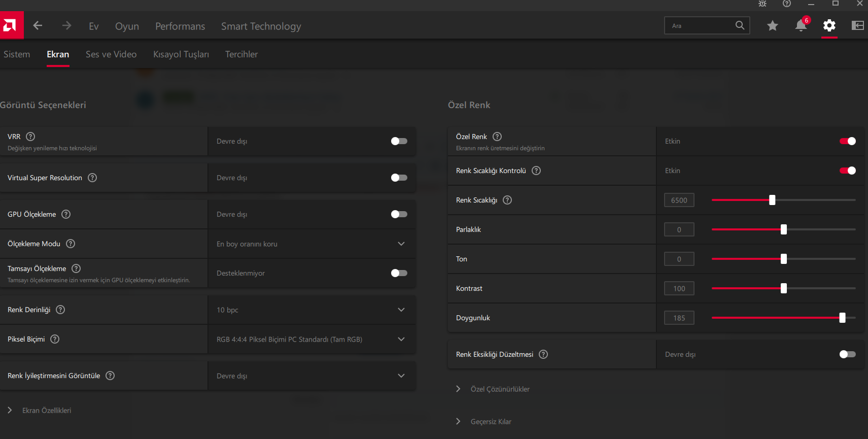
Task: Click the Doygunluk slider handle
Action: pos(842,318)
